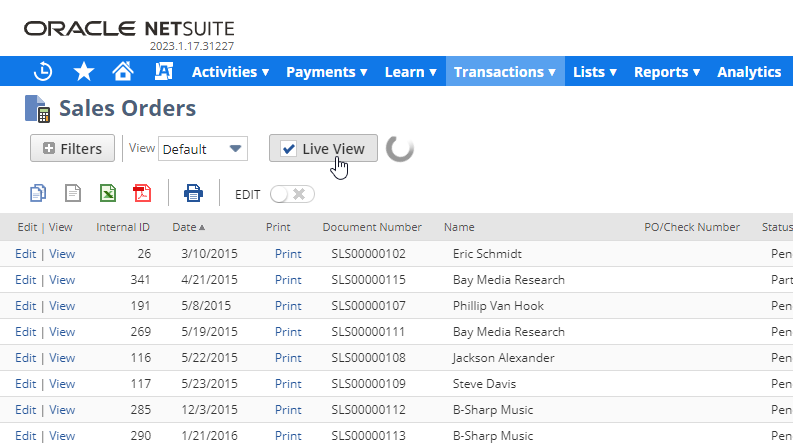Image resolution: width=793 pixels, height=446 pixels.
Task: Print sales order SLS00000111
Action: pyautogui.click(x=288, y=332)
